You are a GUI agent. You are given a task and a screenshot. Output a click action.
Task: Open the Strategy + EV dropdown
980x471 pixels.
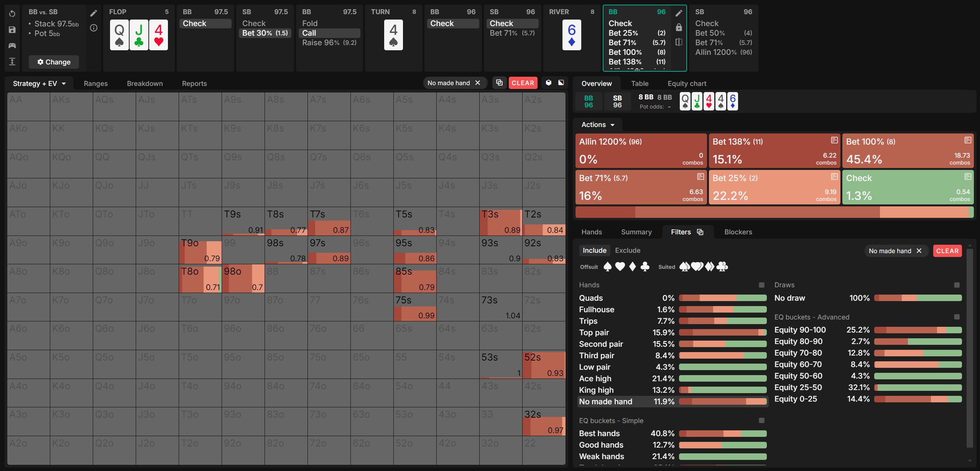[x=39, y=83]
